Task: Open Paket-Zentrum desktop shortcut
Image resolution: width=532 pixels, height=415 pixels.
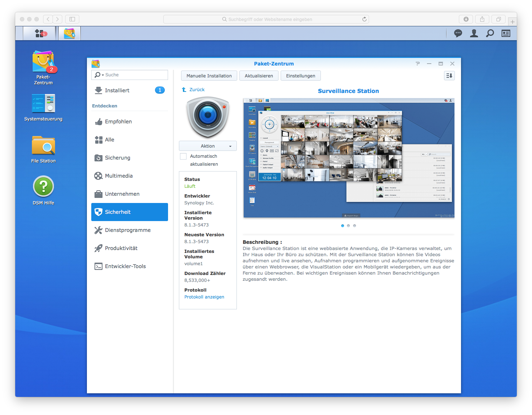Action: pos(43,68)
